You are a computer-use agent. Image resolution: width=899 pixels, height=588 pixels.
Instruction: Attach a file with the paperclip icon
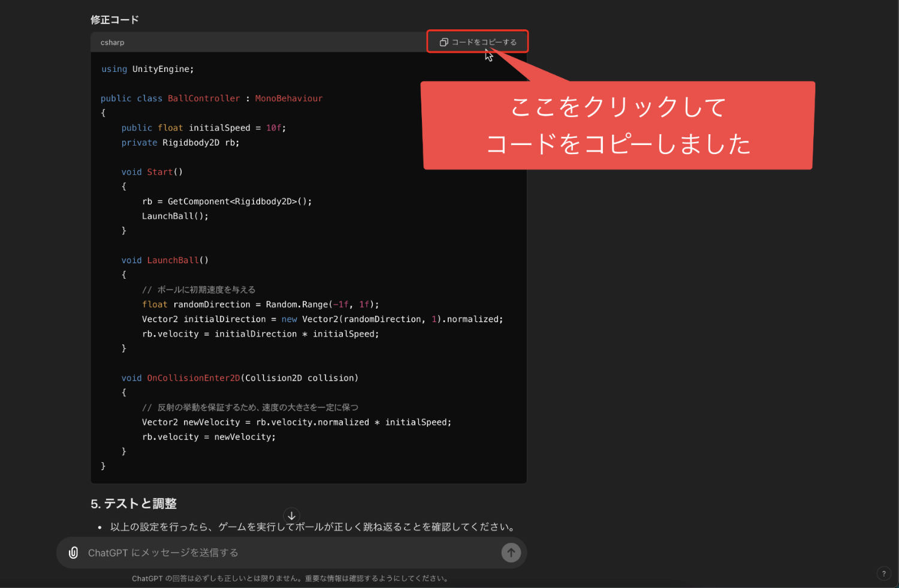pyautogui.click(x=73, y=553)
